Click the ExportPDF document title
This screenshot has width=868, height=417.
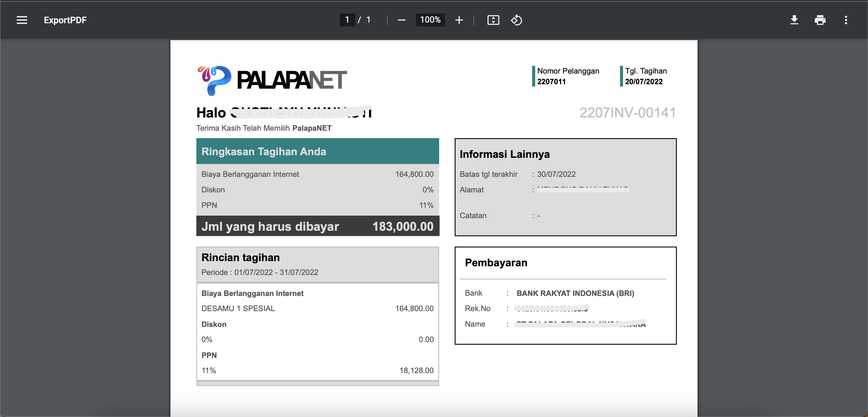(65, 20)
